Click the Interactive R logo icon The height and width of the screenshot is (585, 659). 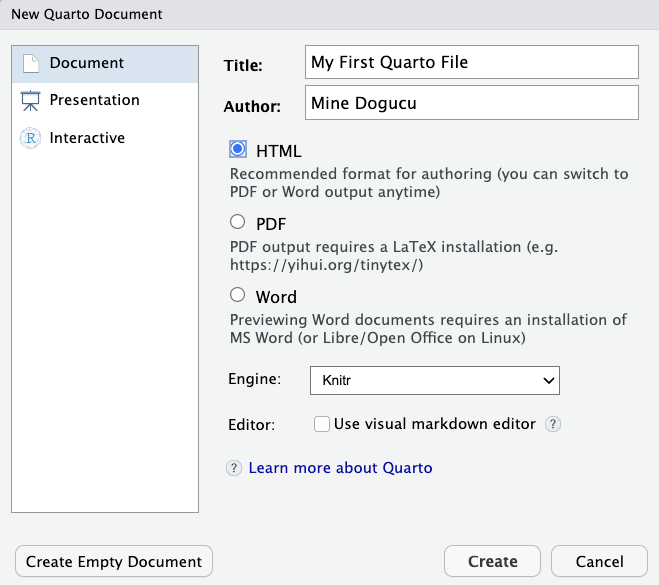tap(30, 138)
